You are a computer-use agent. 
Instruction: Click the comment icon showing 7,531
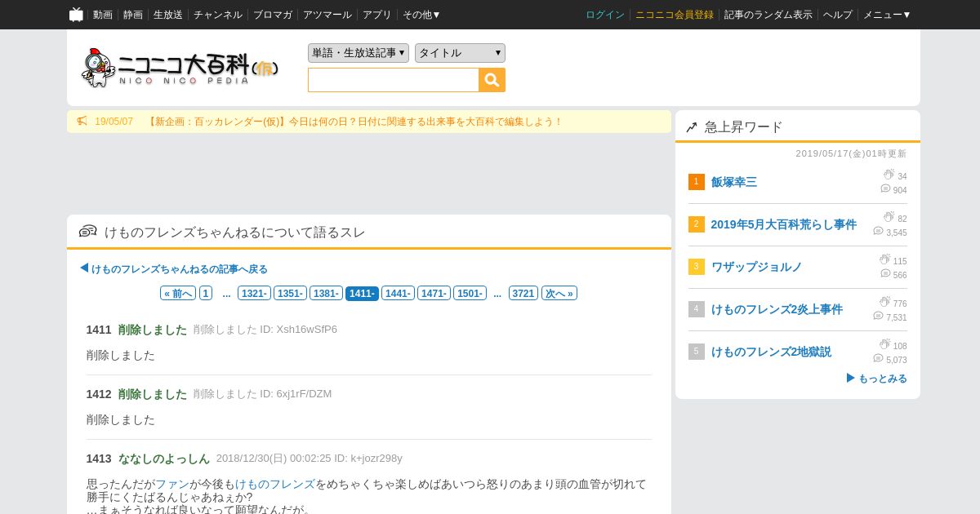pos(878,316)
